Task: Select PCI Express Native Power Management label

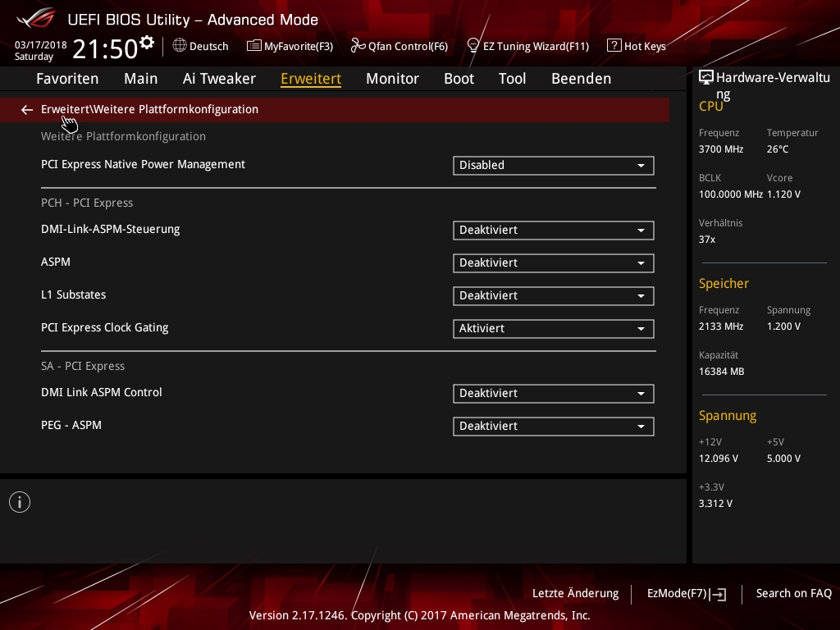Action: click(x=143, y=164)
